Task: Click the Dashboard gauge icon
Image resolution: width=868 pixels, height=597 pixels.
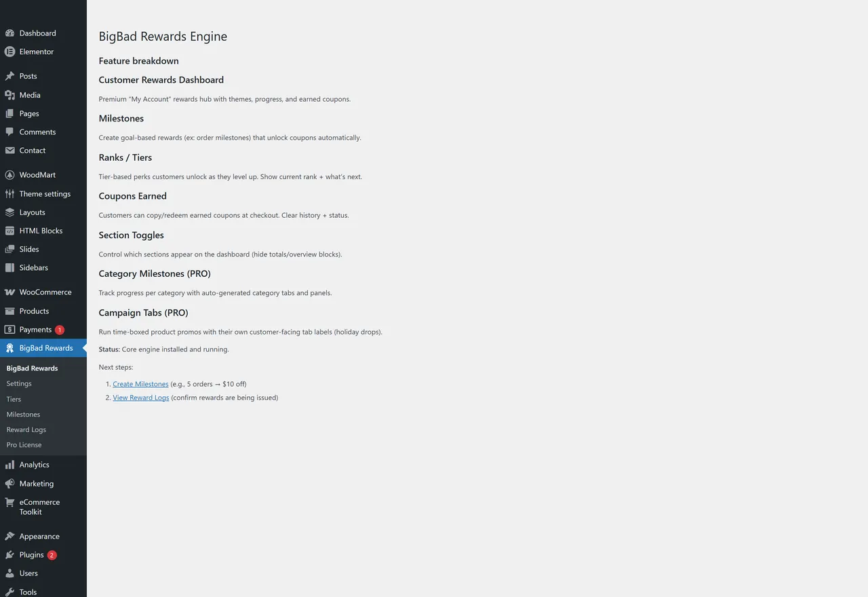Action: [9, 33]
